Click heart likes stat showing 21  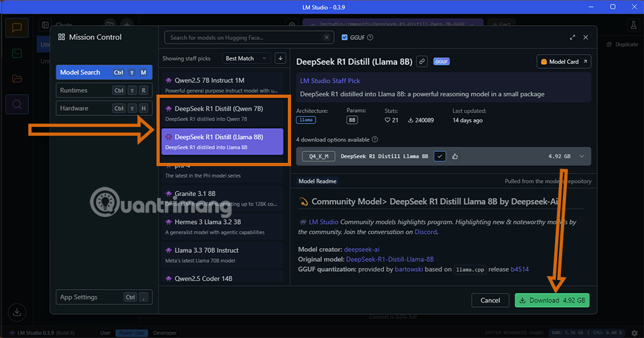(x=392, y=120)
